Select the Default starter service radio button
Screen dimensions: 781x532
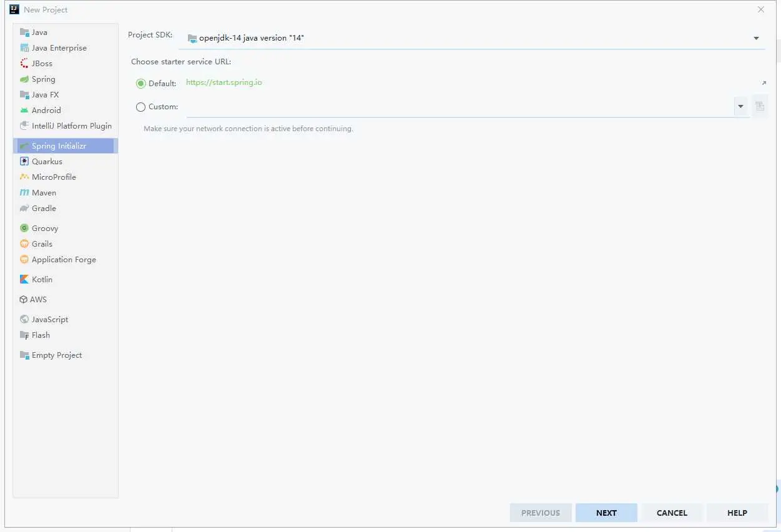[140, 83]
